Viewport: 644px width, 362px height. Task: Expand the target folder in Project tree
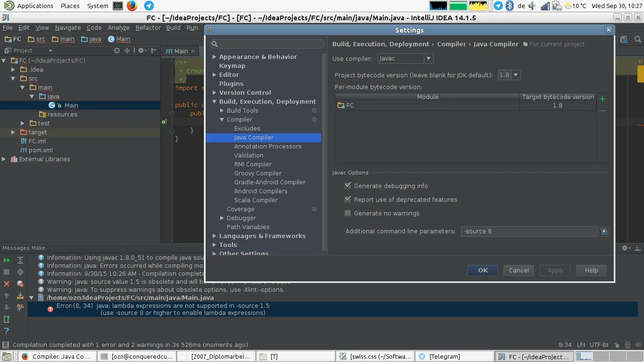pos(13,132)
